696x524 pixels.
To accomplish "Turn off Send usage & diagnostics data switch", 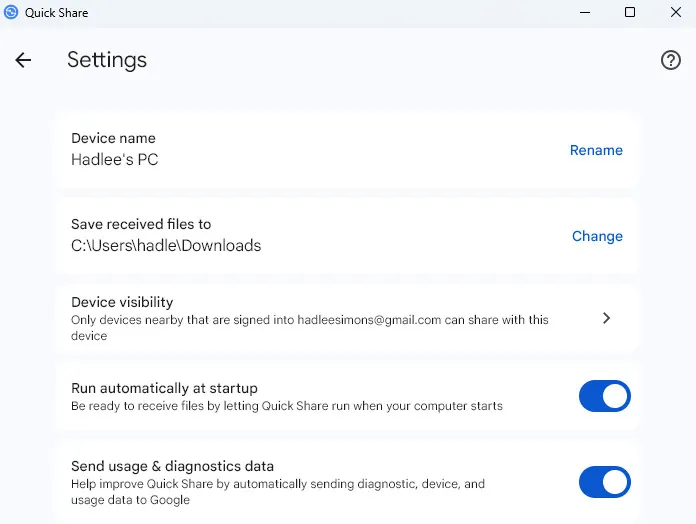I will (604, 482).
